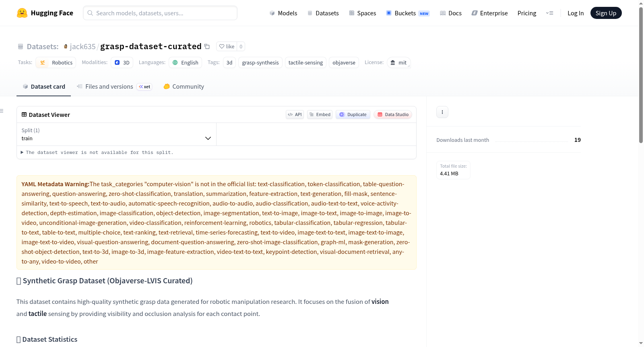Select the English language tag
The width and height of the screenshot is (644, 347).
pos(186,62)
